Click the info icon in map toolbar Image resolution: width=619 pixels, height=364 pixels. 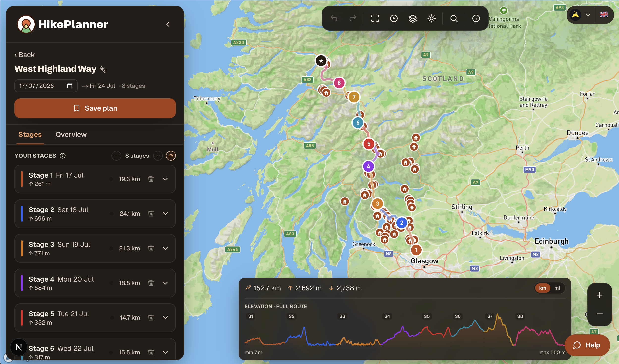click(x=476, y=18)
